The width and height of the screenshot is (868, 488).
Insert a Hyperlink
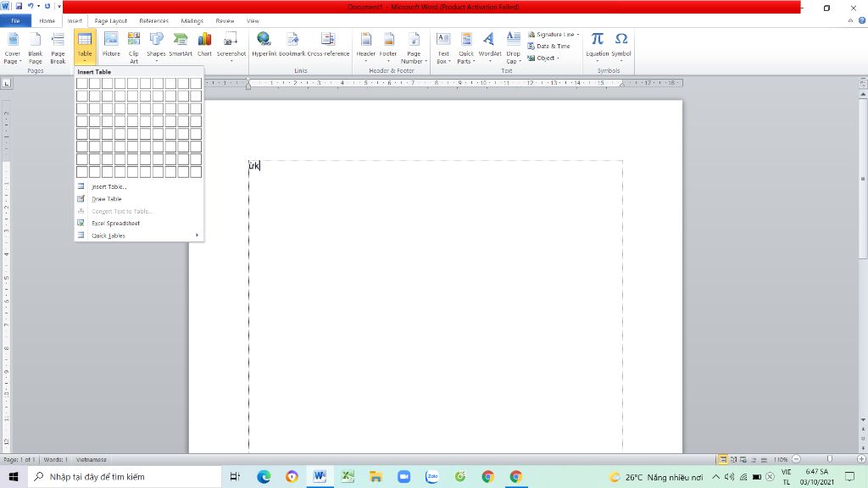264,45
